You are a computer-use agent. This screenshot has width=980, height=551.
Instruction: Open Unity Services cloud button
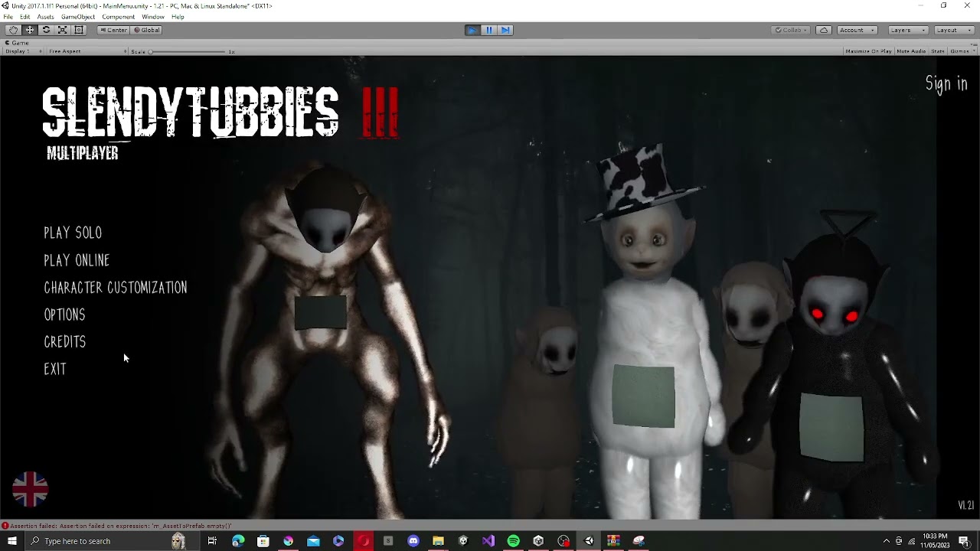click(824, 30)
